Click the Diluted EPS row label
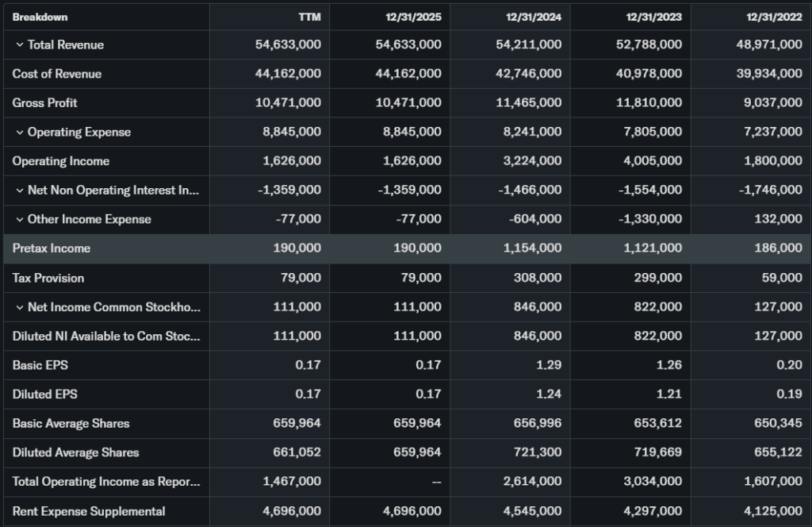Viewport: 812px width, 527px height. (x=44, y=394)
